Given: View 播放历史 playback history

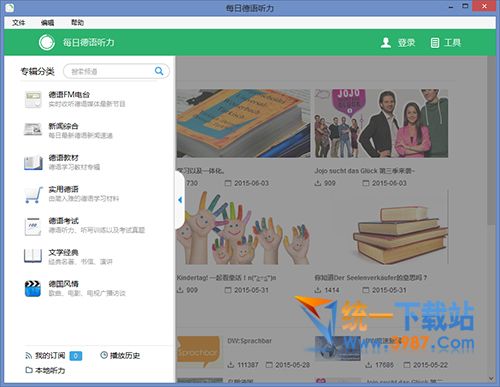Looking at the screenshot, I should 120,356.
